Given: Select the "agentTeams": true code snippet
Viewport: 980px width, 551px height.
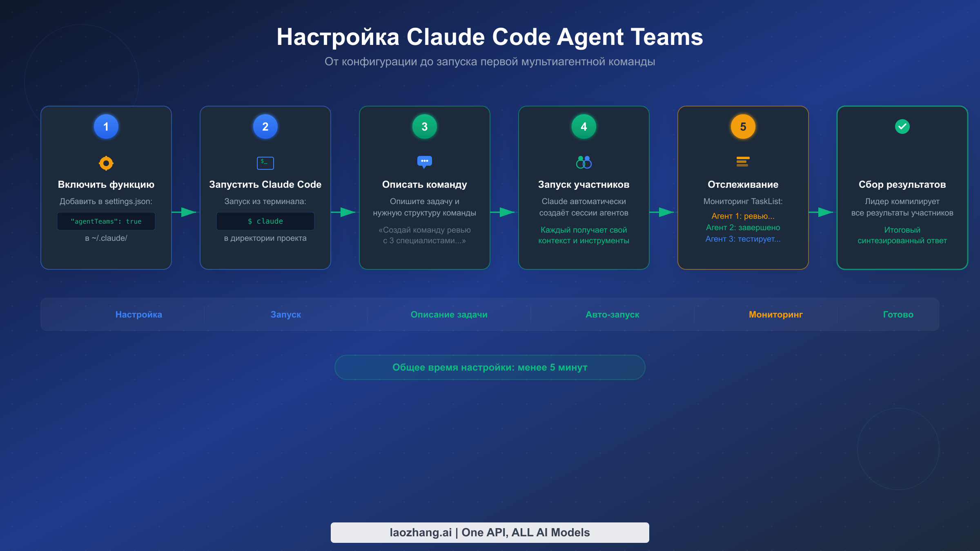Looking at the screenshot, I should pyautogui.click(x=106, y=221).
